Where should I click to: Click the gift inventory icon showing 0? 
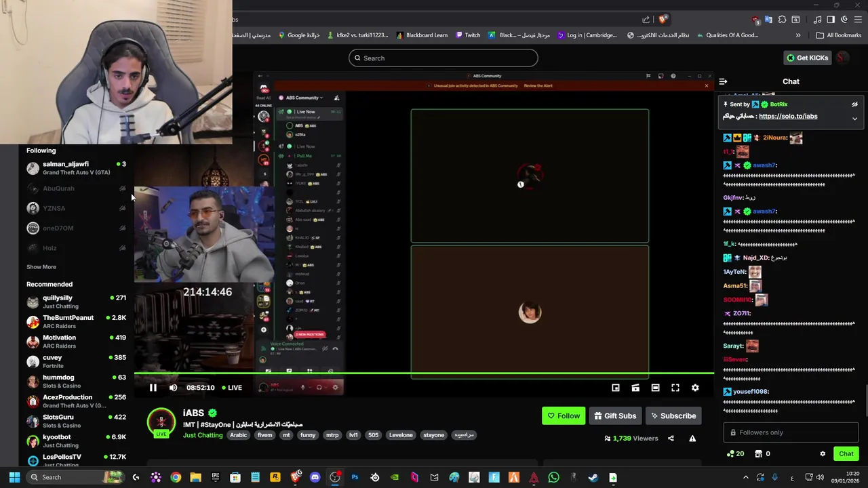(x=762, y=454)
